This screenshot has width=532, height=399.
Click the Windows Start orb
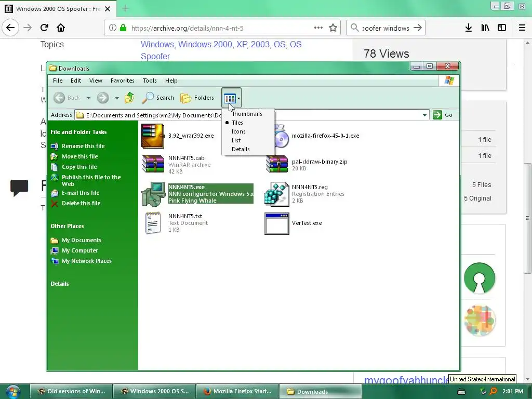pyautogui.click(x=12, y=391)
